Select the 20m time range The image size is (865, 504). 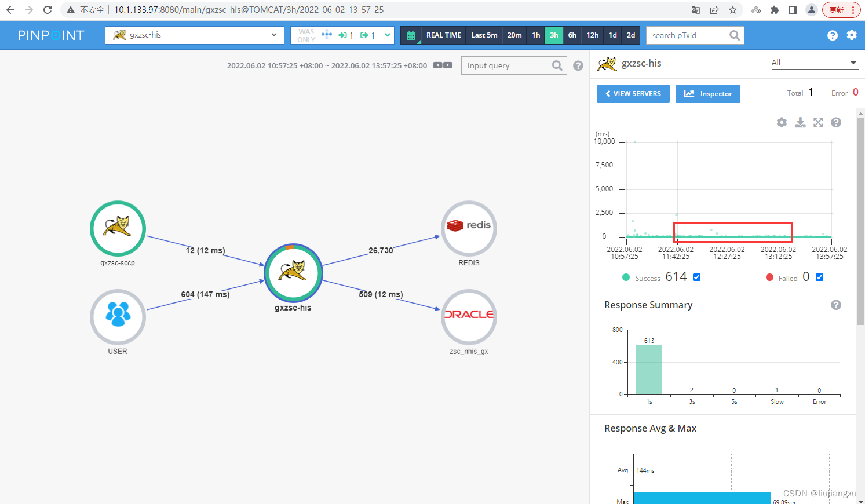click(514, 35)
